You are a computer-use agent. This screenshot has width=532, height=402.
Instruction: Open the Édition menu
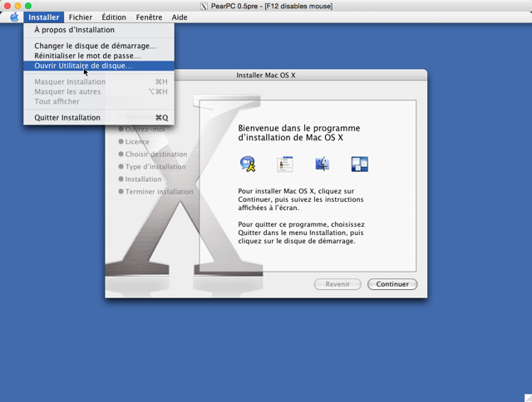pos(114,17)
